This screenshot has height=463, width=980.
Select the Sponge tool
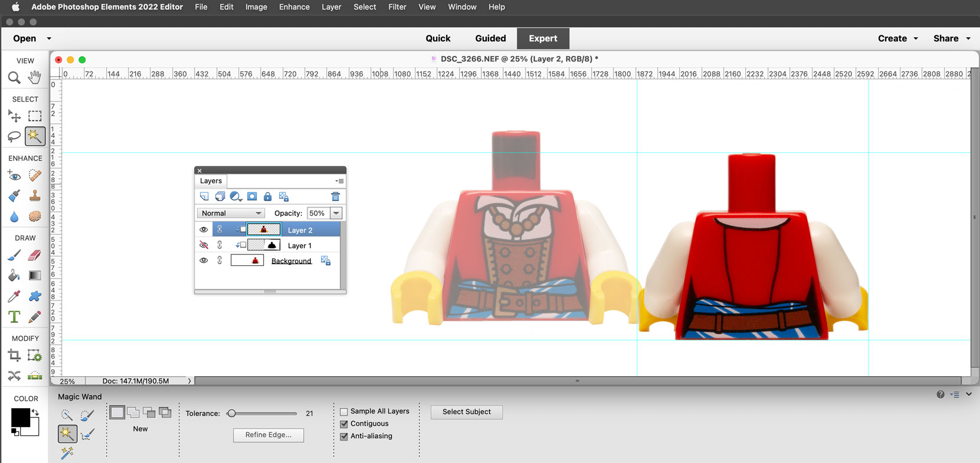click(x=35, y=216)
